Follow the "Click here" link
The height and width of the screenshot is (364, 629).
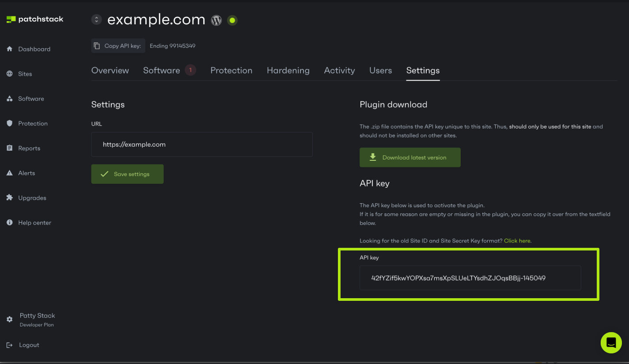517,241
